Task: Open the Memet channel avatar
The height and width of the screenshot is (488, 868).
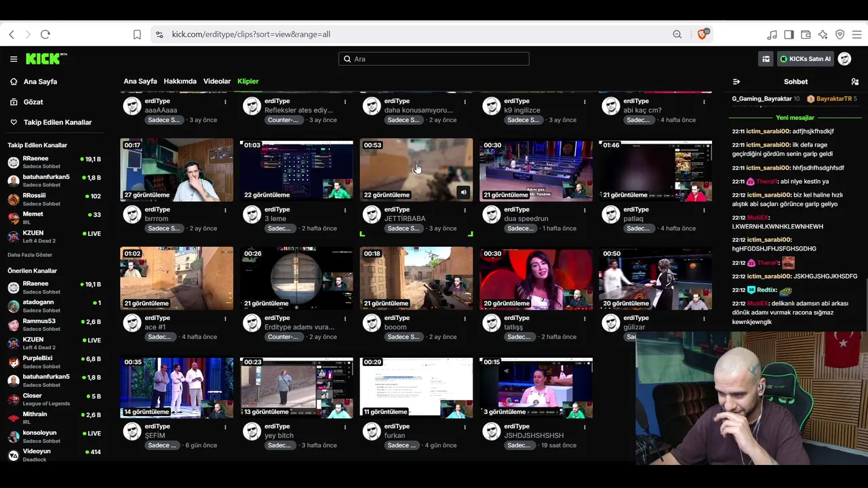Action: click(x=14, y=218)
